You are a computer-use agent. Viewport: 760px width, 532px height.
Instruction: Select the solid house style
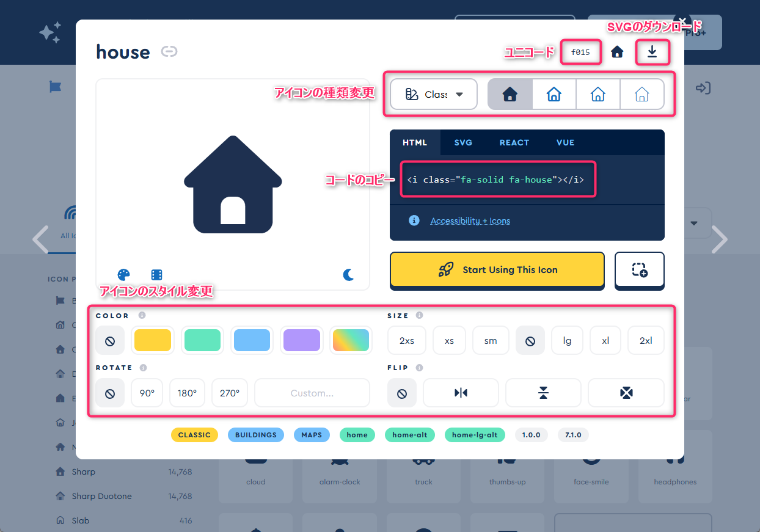[x=510, y=94]
